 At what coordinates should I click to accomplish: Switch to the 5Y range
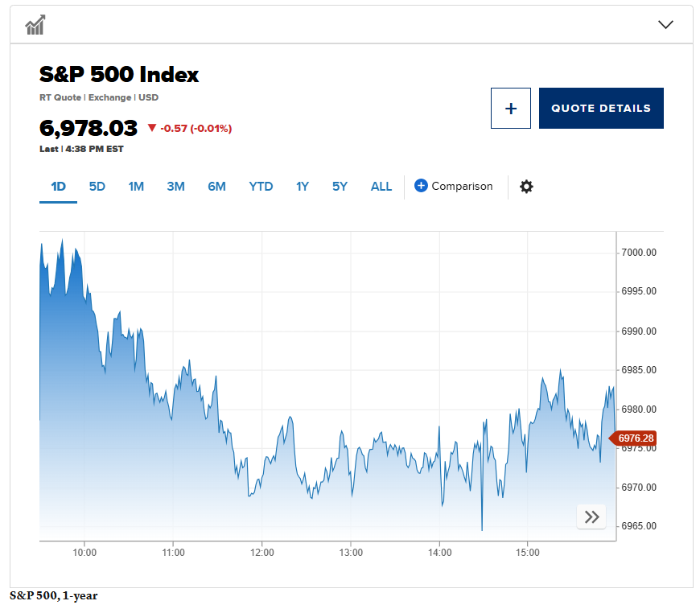pyautogui.click(x=340, y=186)
